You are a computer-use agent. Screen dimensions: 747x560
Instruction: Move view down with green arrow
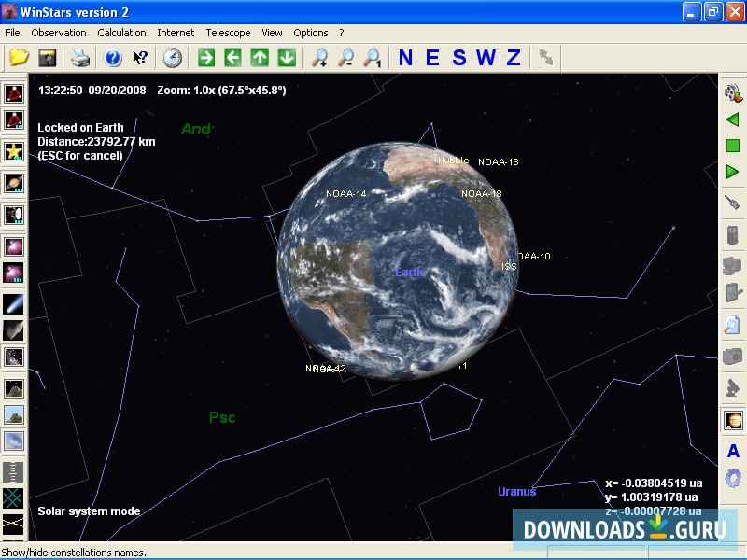[287, 58]
